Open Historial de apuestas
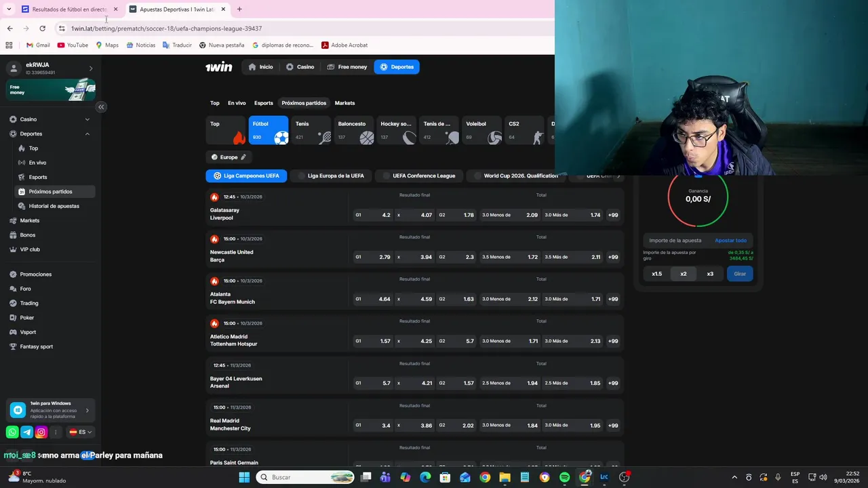Screen dimensions: 868x488 [54, 206]
